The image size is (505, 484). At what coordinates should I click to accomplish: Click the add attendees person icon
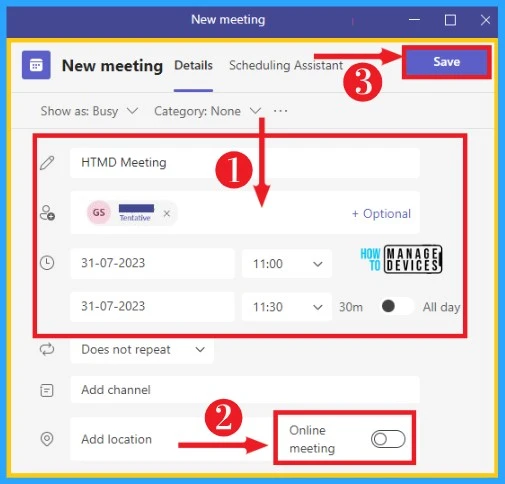click(47, 213)
